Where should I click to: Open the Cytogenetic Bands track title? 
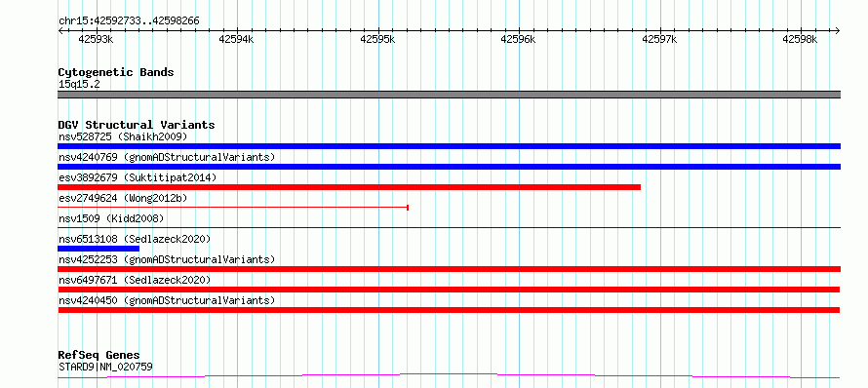tap(116, 72)
